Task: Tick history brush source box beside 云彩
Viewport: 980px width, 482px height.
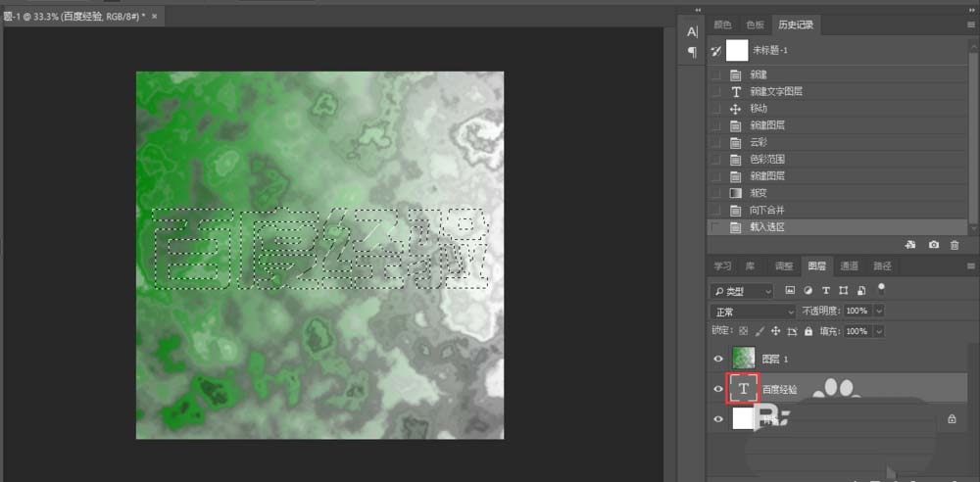Action: [x=715, y=142]
